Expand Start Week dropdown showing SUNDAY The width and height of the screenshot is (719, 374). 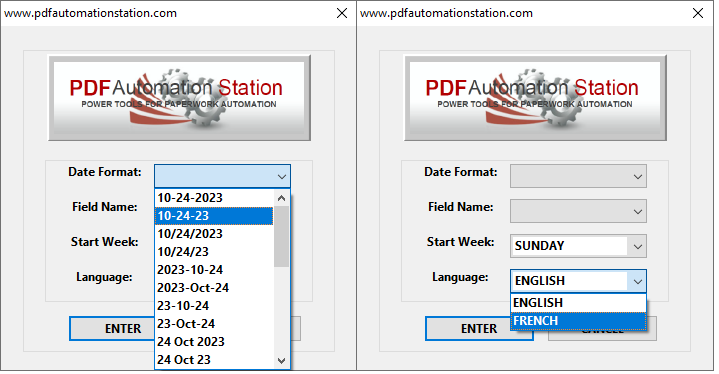[578, 246]
